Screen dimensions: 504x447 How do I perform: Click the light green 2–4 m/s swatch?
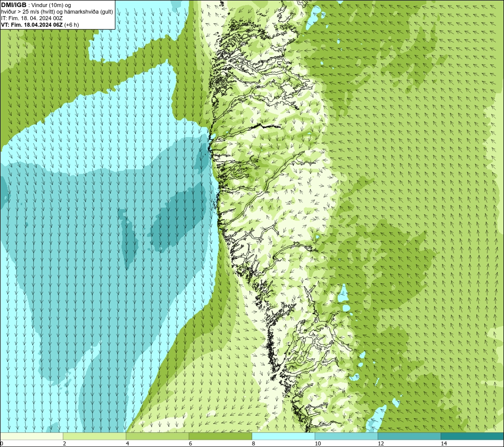click(95, 436)
